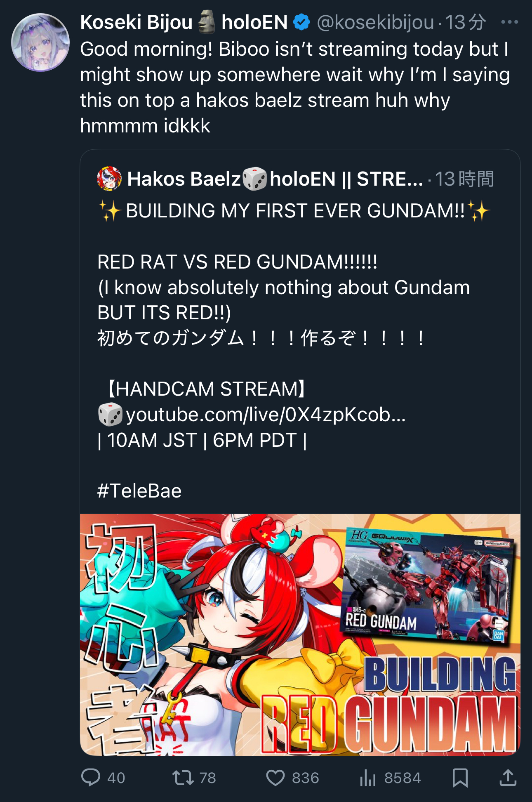The width and height of the screenshot is (532, 802).
Task: Tap the Hakos Baelz holoEN display name
Action: [x=275, y=179]
